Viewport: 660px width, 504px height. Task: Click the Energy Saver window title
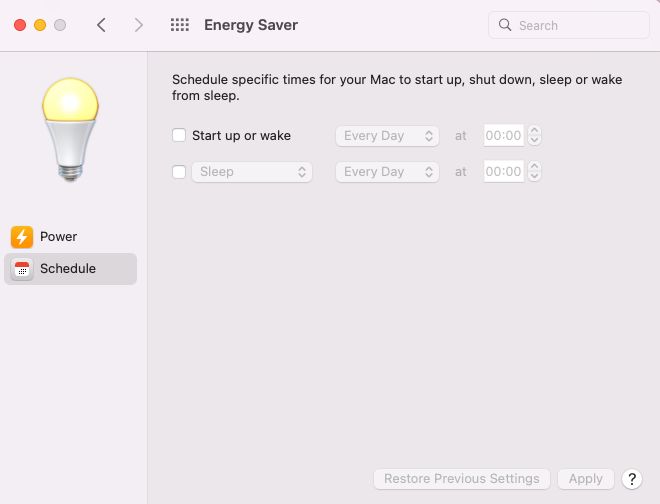coord(251,25)
